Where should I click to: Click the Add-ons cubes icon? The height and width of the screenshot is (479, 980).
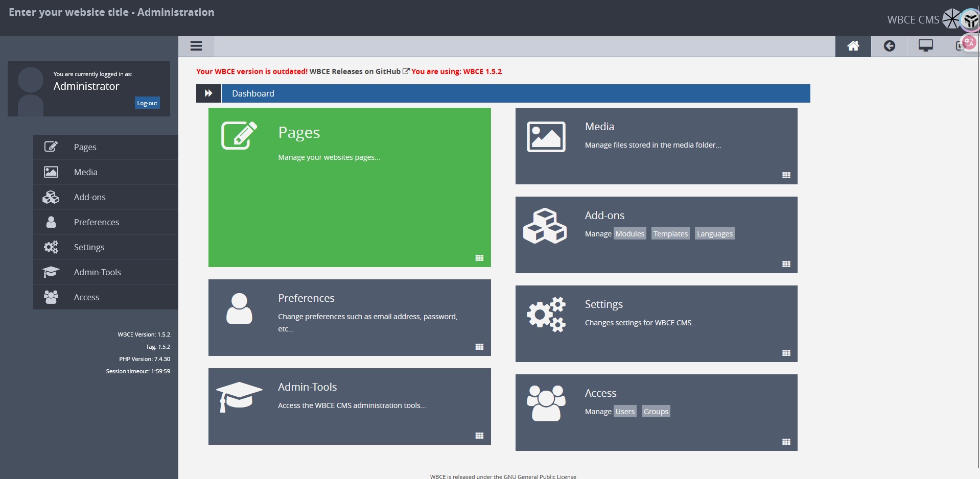pos(545,226)
